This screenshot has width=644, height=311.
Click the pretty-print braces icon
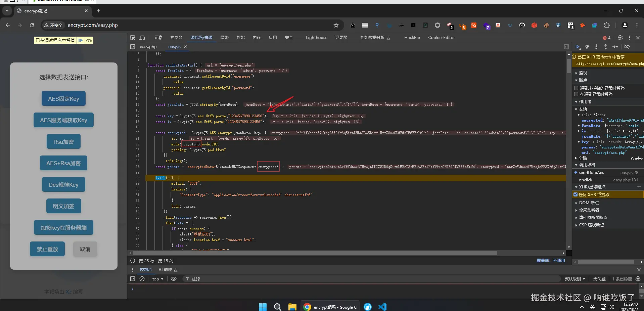point(133,261)
